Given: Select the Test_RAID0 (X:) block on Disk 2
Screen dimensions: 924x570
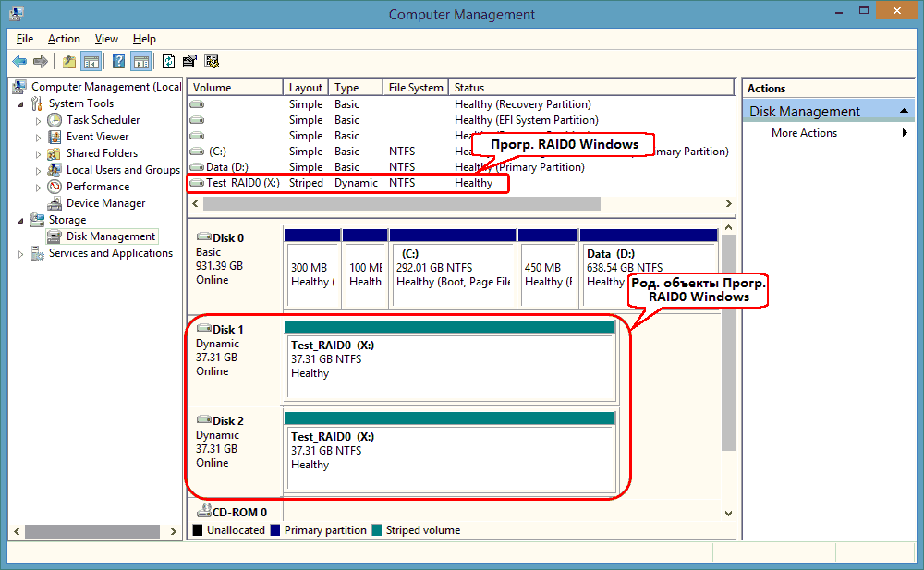Looking at the screenshot, I should [450, 453].
